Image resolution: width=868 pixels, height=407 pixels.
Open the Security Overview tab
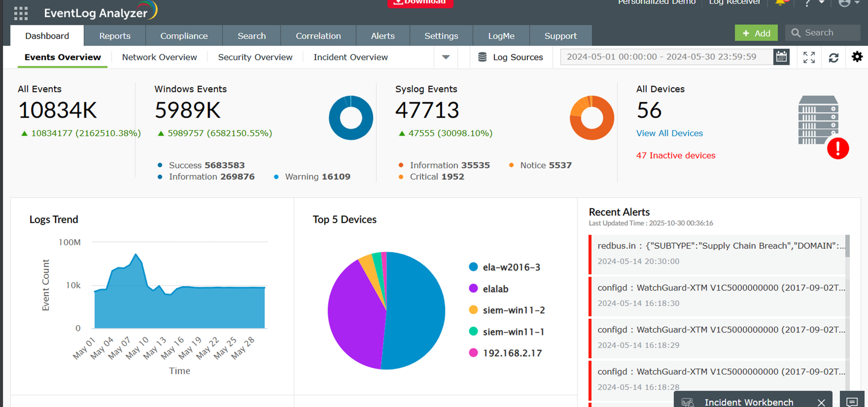click(x=255, y=57)
